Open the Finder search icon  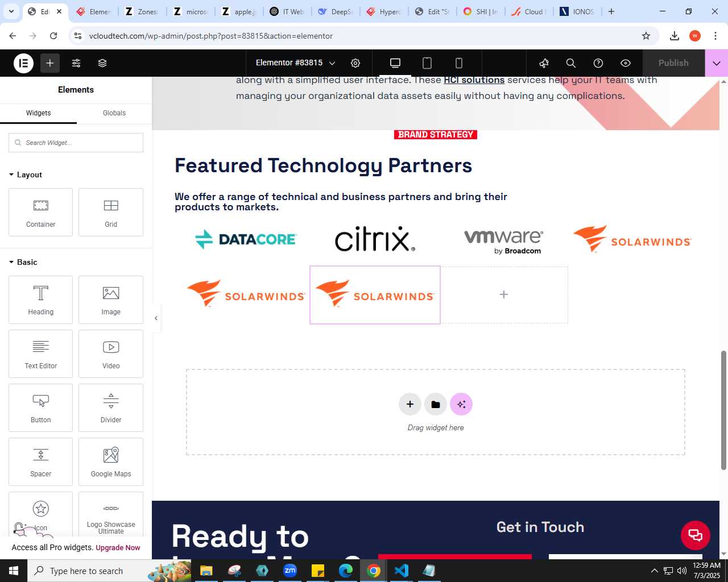click(571, 63)
